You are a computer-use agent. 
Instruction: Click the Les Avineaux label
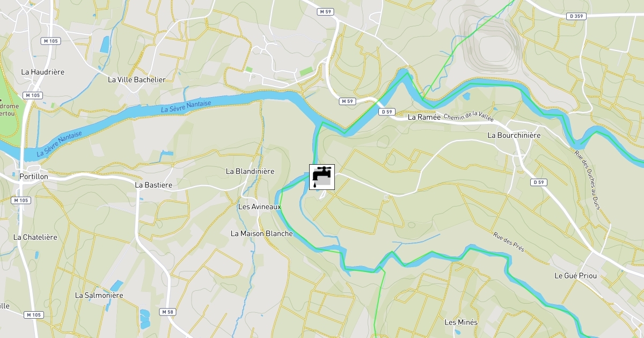[259, 207]
